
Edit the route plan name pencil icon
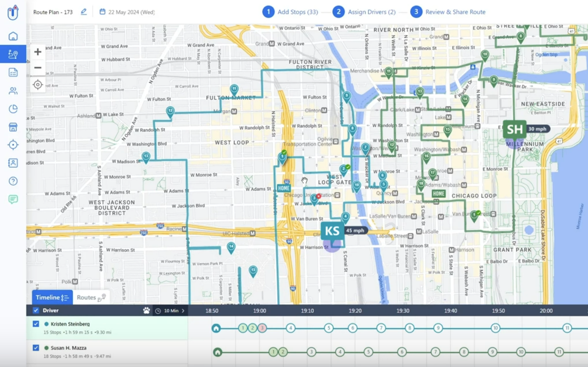pos(84,12)
